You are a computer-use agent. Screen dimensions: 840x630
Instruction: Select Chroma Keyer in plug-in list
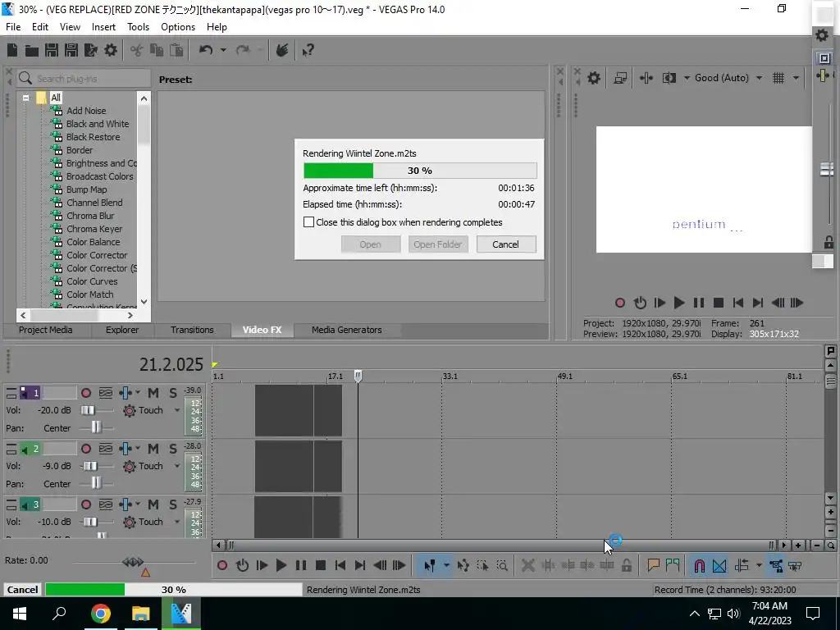[x=94, y=229]
